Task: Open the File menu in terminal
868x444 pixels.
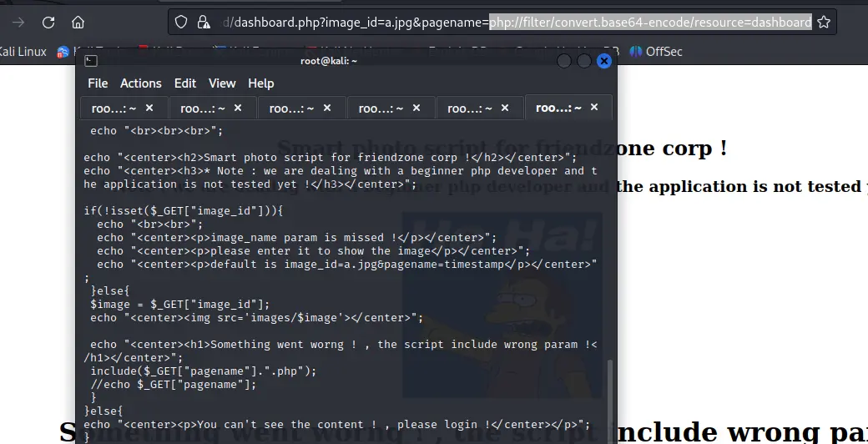Action: point(98,83)
